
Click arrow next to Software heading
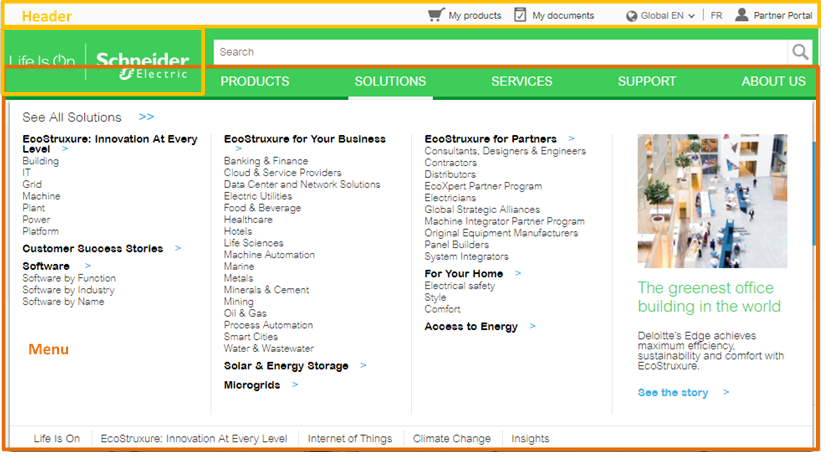pos(87,266)
